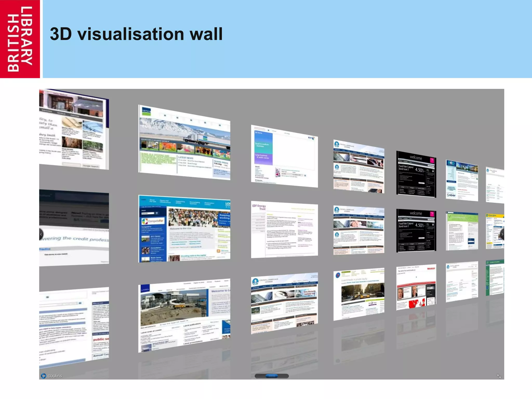The image size is (532, 399).
Task: Open the green-header website thumbnail
Action: pyautogui.click(x=462, y=231)
